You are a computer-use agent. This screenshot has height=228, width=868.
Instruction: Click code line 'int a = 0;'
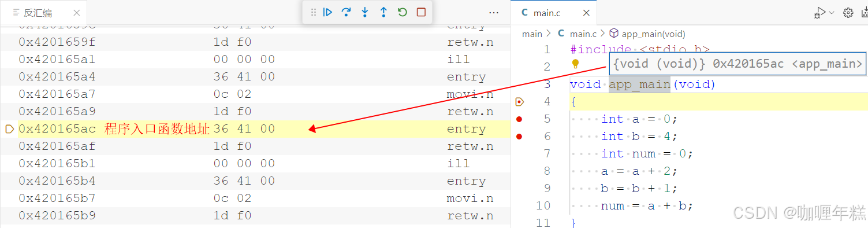639,119
